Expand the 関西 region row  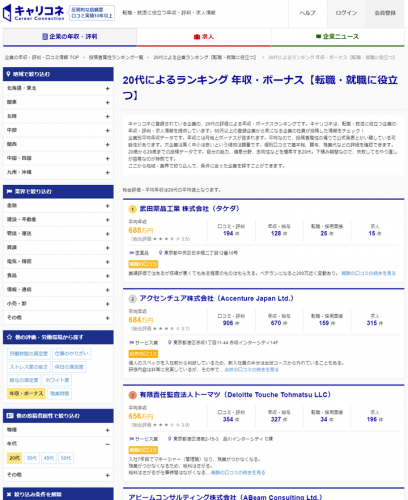click(58, 144)
